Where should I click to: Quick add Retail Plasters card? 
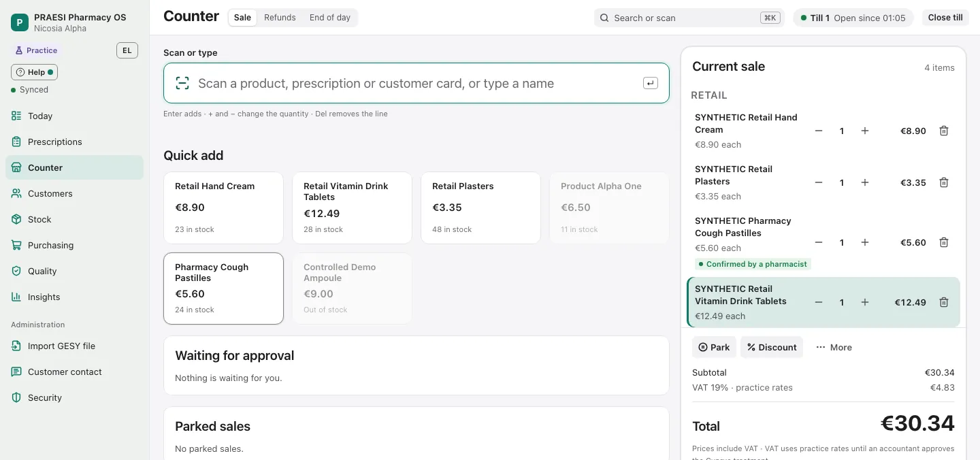coord(480,208)
